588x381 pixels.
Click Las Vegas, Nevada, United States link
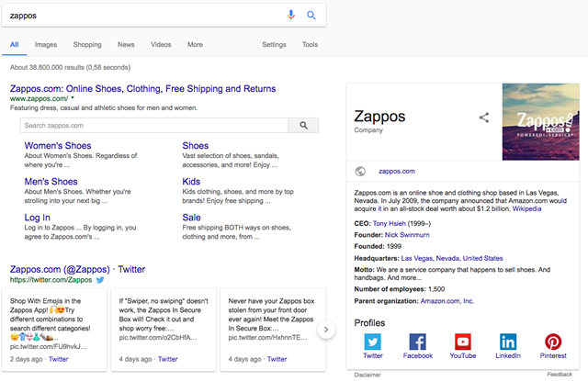click(x=452, y=258)
